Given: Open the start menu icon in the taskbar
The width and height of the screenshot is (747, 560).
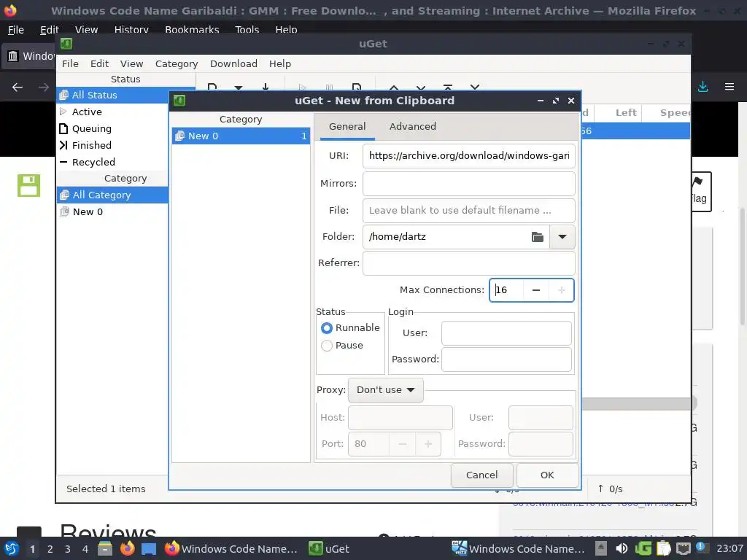Looking at the screenshot, I should [x=12, y=549].
